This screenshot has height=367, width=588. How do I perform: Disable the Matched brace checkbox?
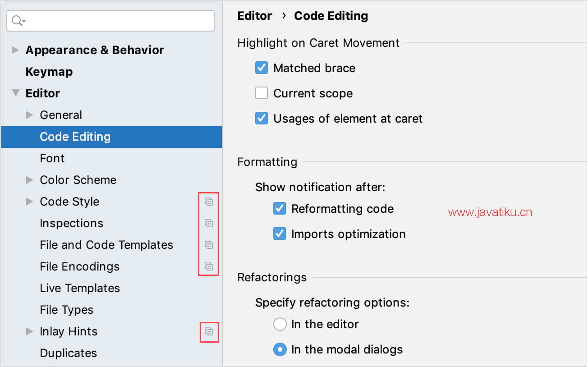(262, 68)
